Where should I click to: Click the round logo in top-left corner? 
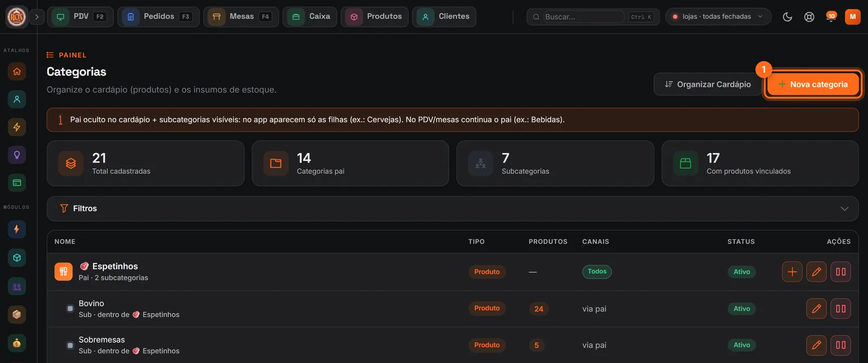(17, 17)
